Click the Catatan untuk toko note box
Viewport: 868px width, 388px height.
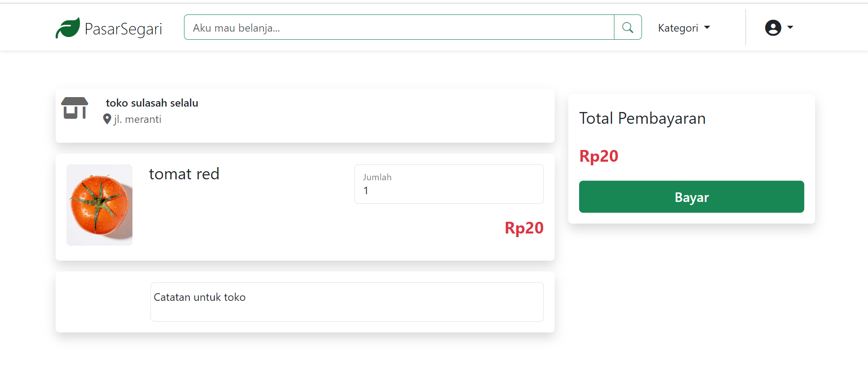[347, 302]
